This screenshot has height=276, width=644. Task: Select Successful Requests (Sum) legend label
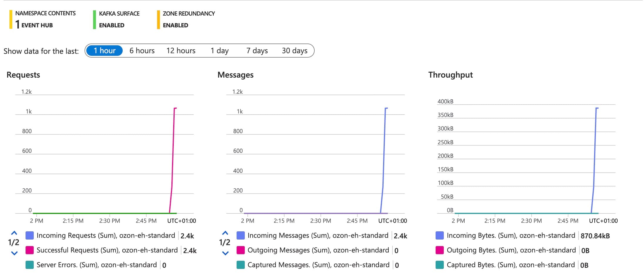point(107,250)
